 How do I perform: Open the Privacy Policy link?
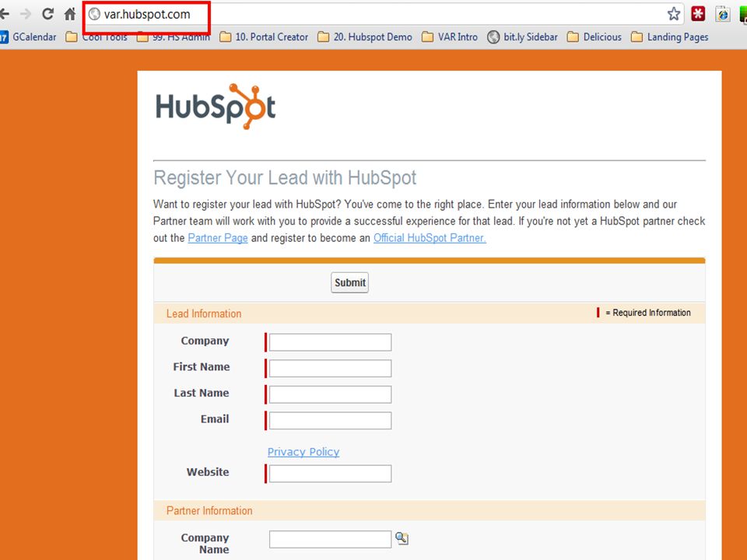pyautogui.click(x=303, y=452)
